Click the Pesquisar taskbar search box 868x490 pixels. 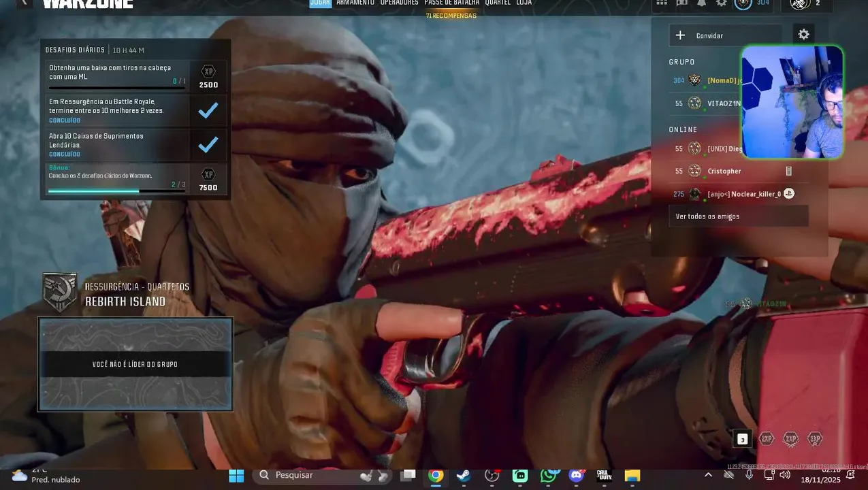323,476
